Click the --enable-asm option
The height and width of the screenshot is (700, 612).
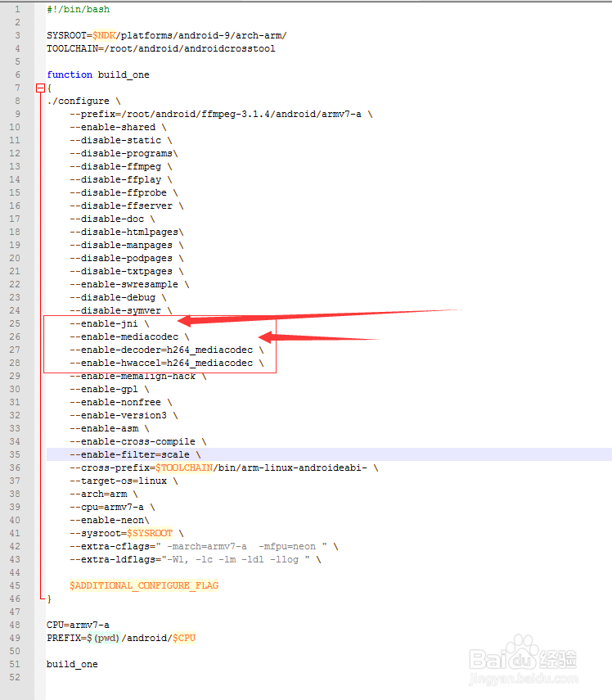(x=110, y=428)
